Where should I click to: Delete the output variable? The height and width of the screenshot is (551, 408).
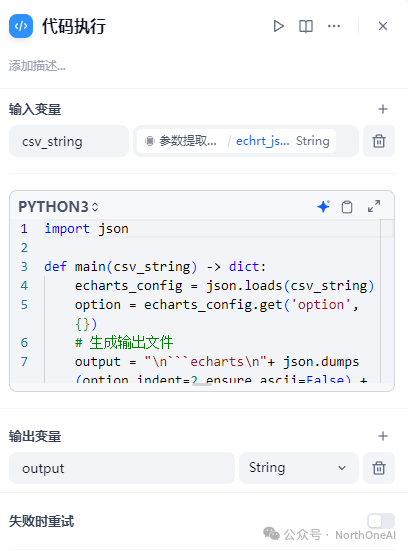(379, 468)
